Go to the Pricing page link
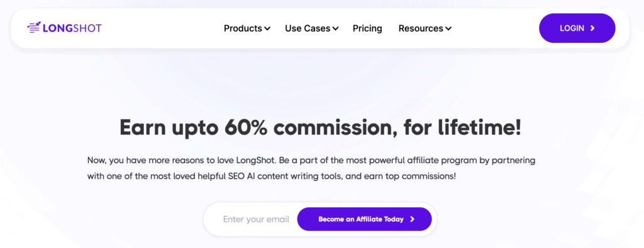Viewport: 644px width, 248px height. 367,29
